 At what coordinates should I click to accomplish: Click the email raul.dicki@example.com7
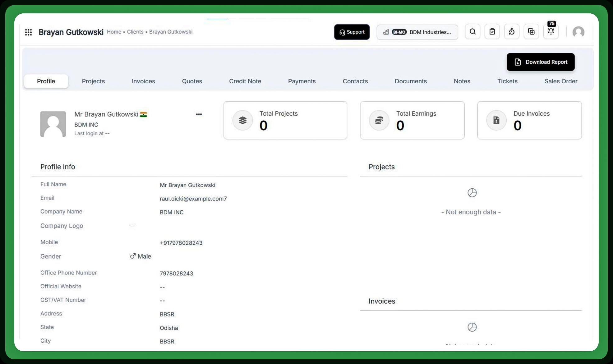click(193, 199)
